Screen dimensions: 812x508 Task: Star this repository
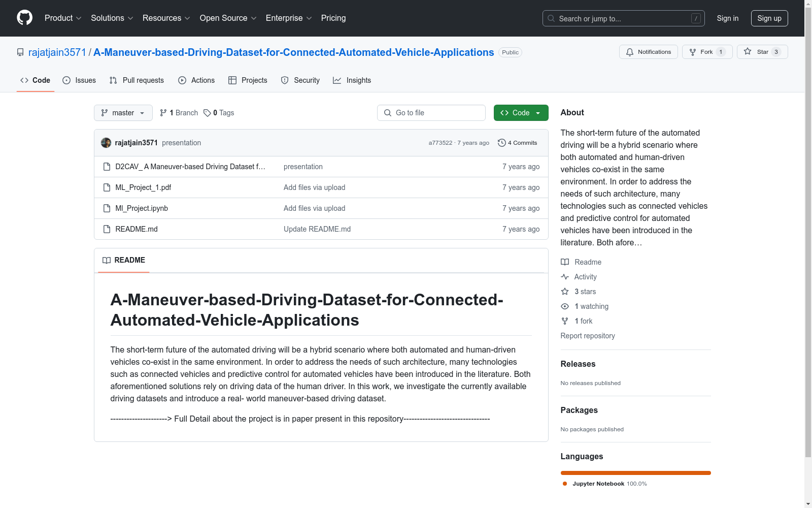click(x=762, y=52)
